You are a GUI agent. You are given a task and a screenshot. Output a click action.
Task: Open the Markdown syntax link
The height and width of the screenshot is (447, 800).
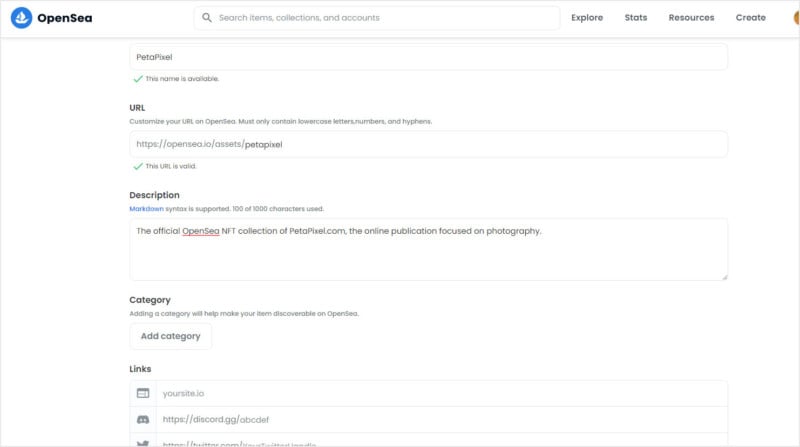146,209
